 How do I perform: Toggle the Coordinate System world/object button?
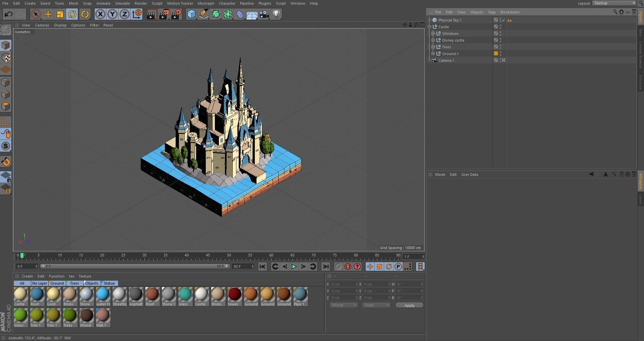click(x=137, y=14)
